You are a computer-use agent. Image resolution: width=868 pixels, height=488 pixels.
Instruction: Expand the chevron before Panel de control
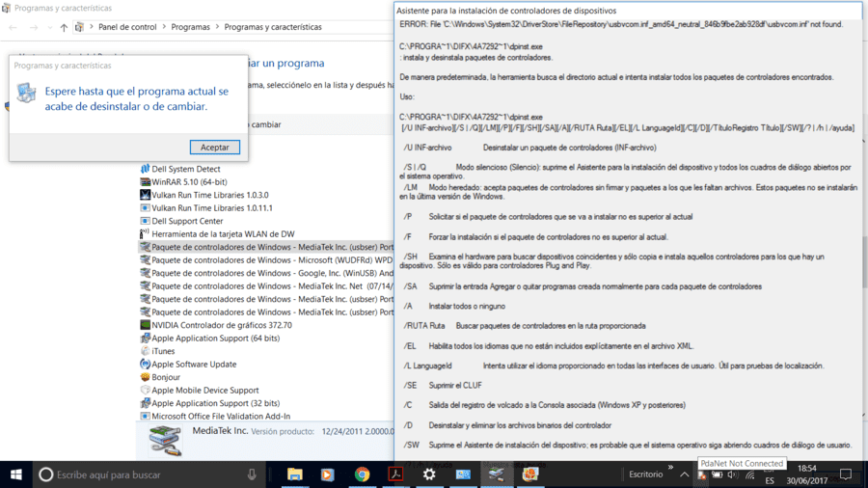92,27
